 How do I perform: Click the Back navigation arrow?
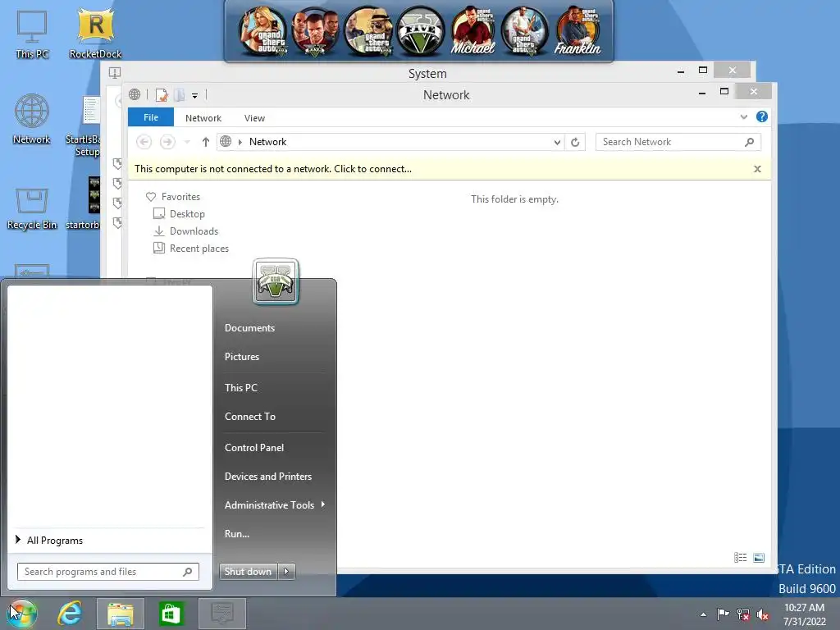(144, 142)
